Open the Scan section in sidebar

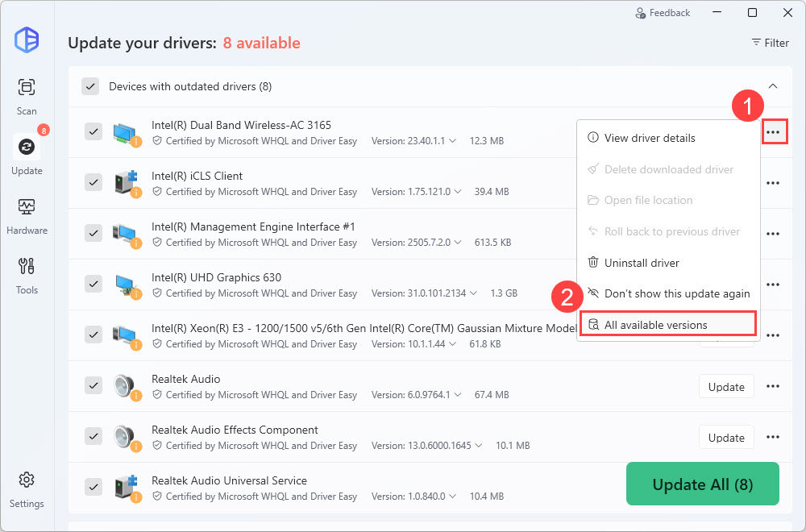click(27, 95)
